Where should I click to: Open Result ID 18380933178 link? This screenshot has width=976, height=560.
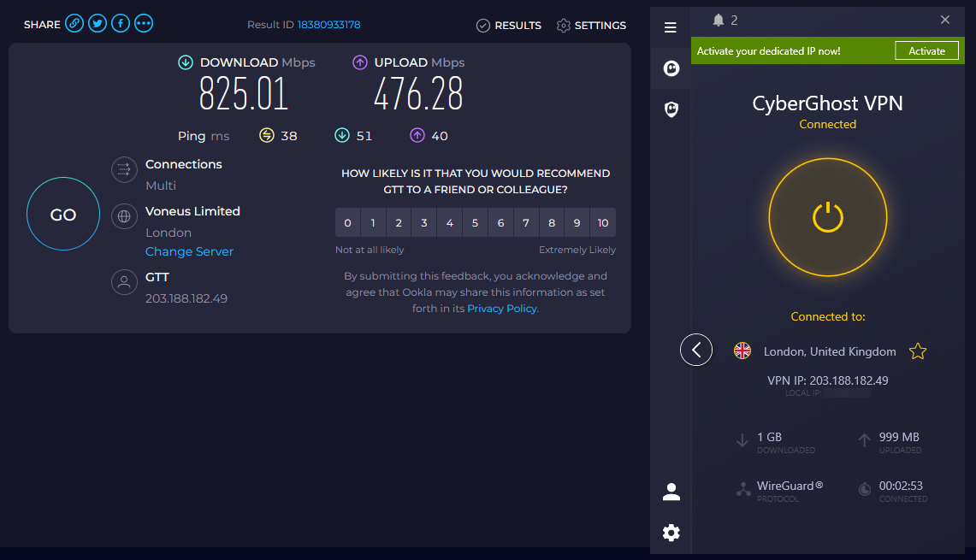[328, 24]
